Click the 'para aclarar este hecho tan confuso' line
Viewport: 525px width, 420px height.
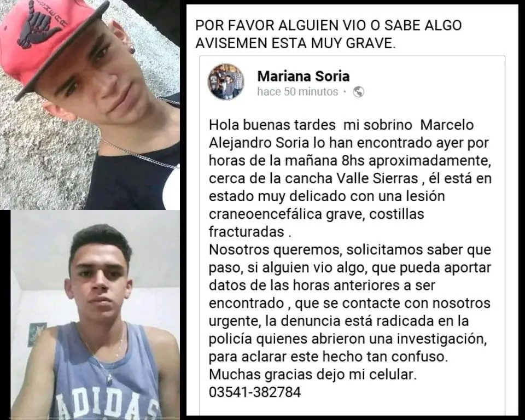[x=328, y=357]
